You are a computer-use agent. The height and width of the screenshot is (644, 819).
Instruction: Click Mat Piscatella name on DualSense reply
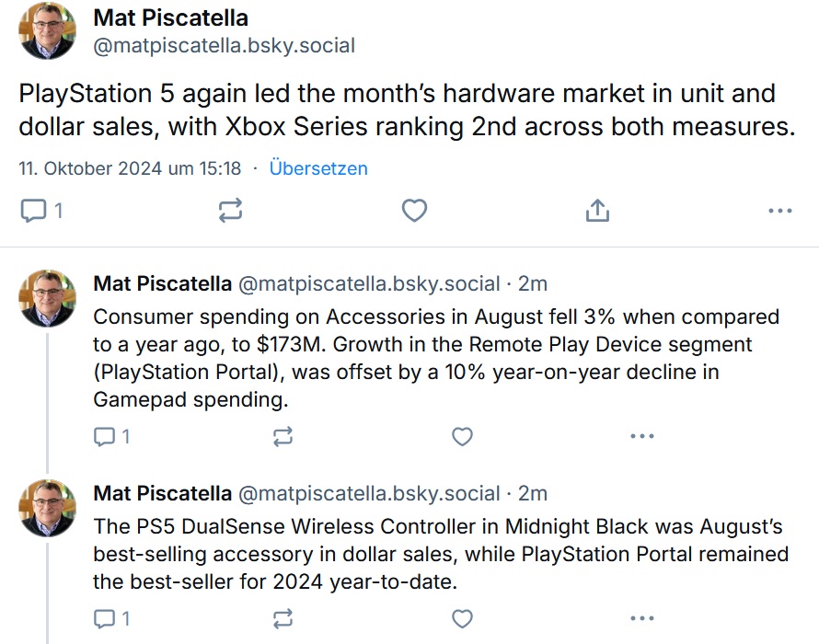click(163, 493)
